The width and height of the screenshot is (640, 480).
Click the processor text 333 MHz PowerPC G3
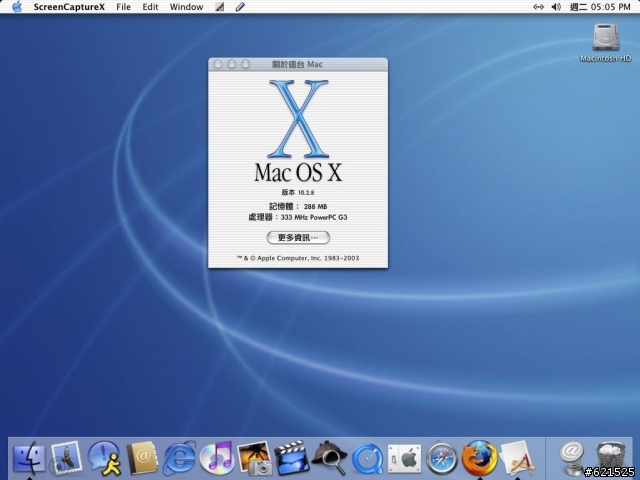pos(314,217)
